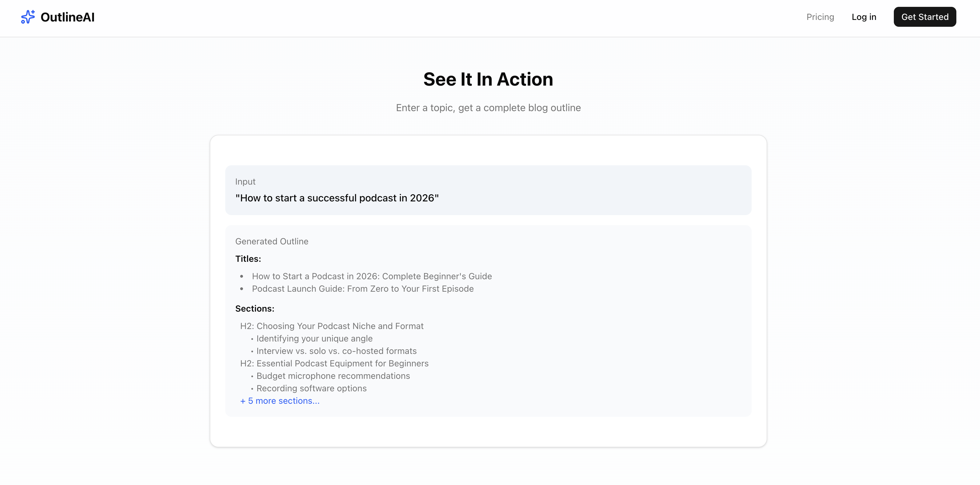This screenshot has height=485, width=980.
Task: Click the 'See It In Action' heading
Action: pyautogui.click(x=488, y=79)
